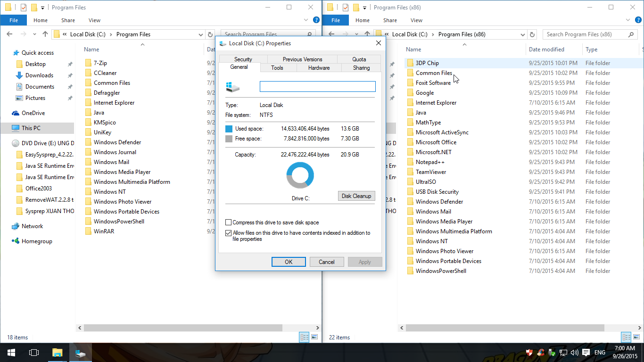
Task: Click OK in Properties dialog
Action: (289, 262)
